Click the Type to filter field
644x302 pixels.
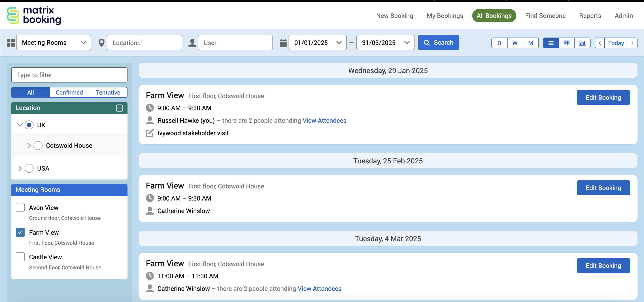click(x=69, y=75)
